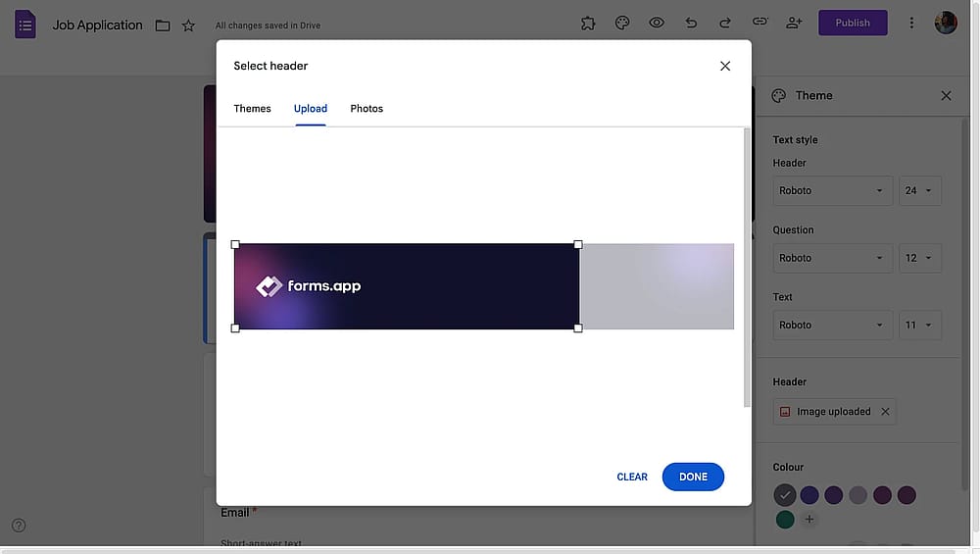980x554 pixels.
Task: Move form to folder icon
Action: 163,25
